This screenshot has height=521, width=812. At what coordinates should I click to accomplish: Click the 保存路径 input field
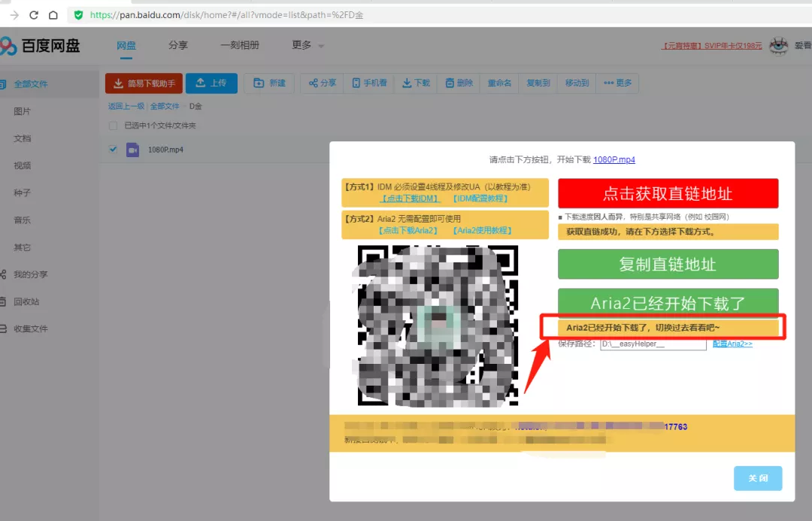653,344
